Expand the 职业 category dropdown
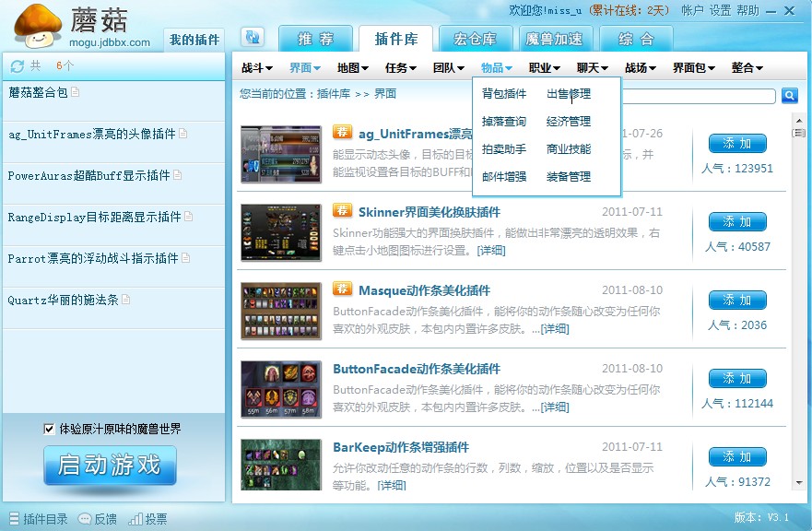Viewport: 812px width, 531px height. (x=545, y=68)
